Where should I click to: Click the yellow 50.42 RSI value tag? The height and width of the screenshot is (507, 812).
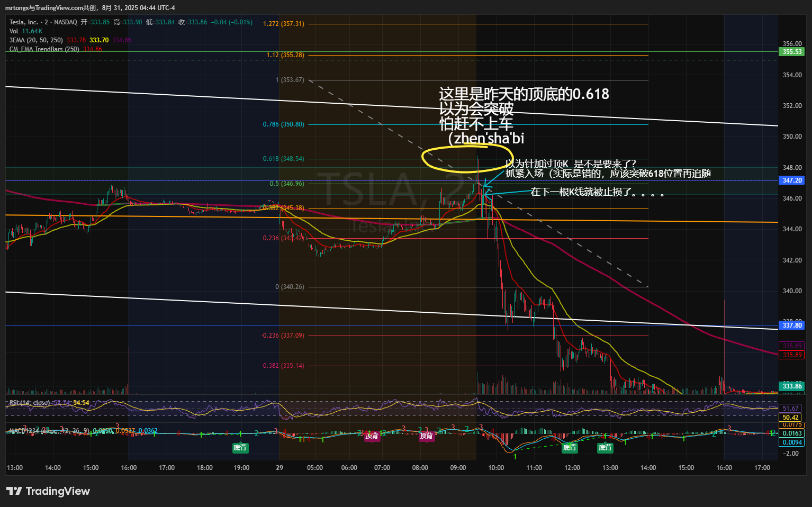pyautogui.click(x=790, y=418)
